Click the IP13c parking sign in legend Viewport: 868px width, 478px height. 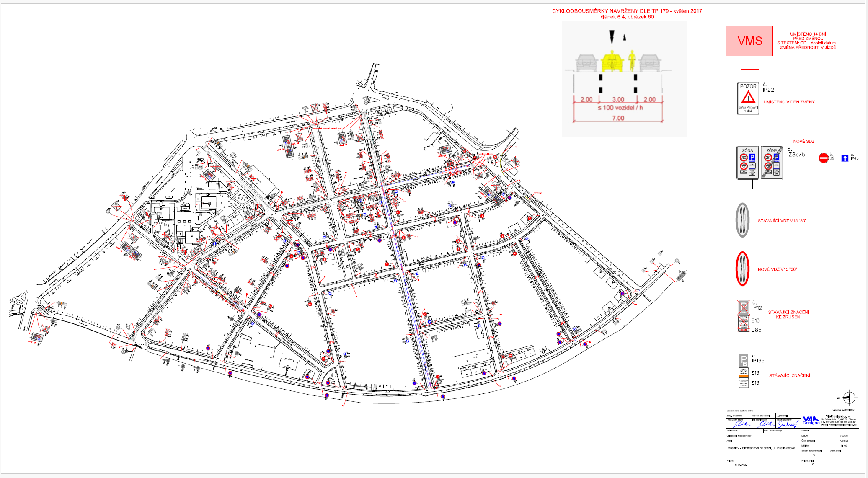tap(743, 360)
